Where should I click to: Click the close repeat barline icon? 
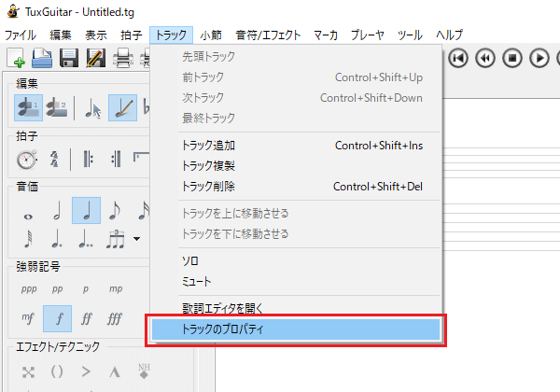click(116, 160)
